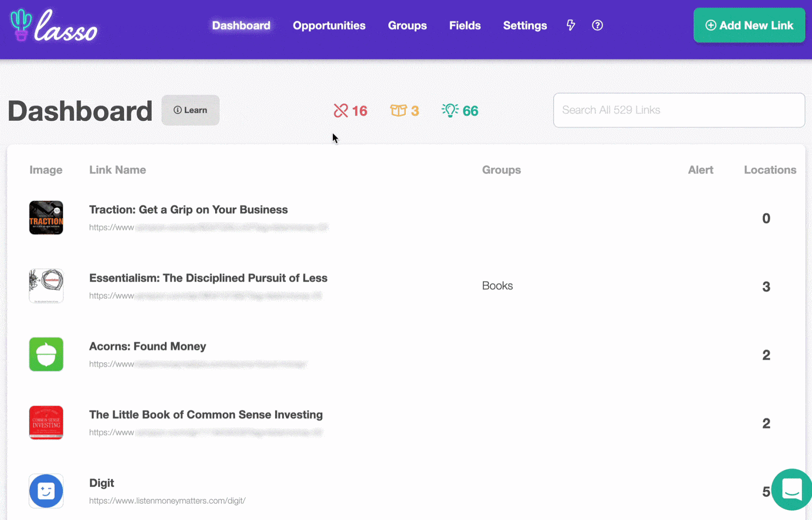Open the chat support bubble

(792, 490)
